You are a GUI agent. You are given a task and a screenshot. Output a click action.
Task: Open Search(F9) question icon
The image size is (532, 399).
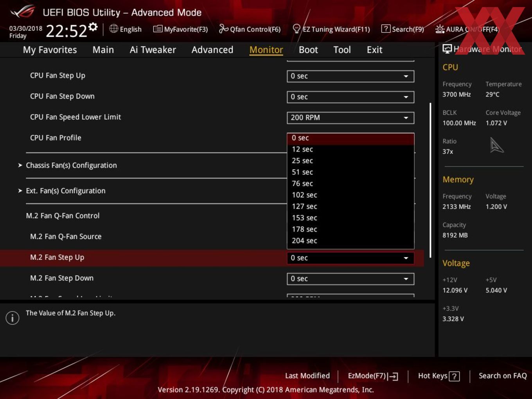pos(385,29)
